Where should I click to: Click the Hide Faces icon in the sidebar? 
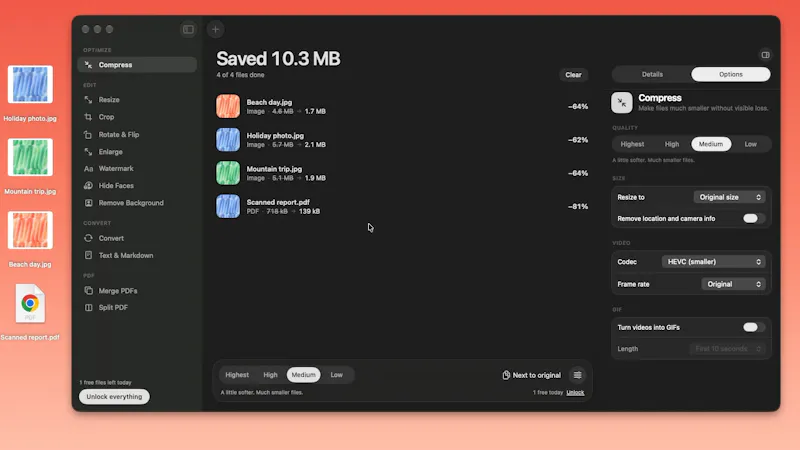pyautogui.click(x=88, y=186)
